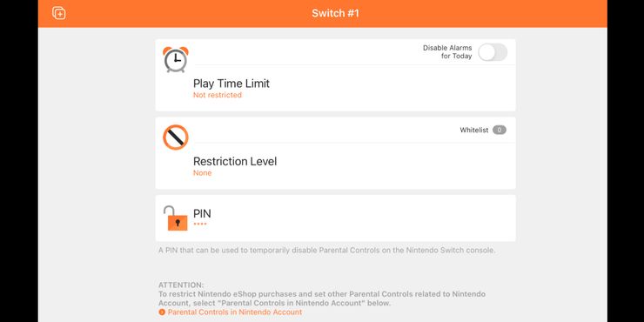Click the Disable Alarms for Today label

coord(447,51)
